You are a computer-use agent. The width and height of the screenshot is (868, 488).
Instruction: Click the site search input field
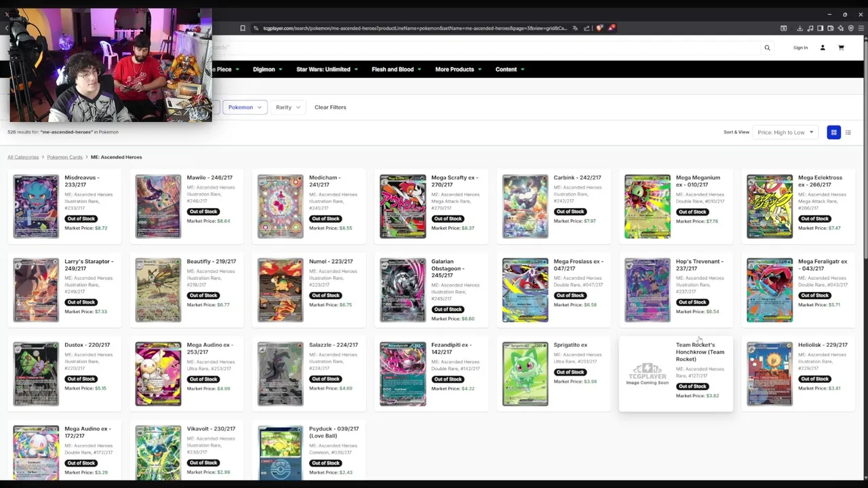click(485, 47)
